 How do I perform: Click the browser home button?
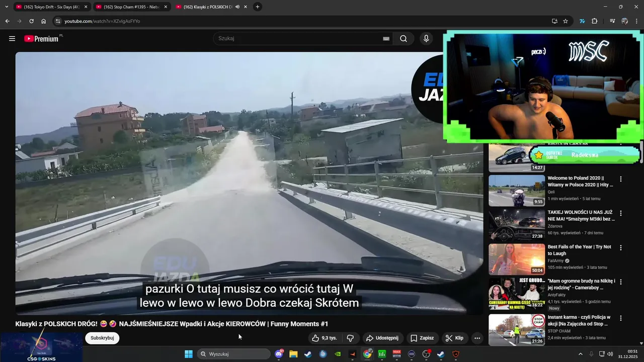43,21
